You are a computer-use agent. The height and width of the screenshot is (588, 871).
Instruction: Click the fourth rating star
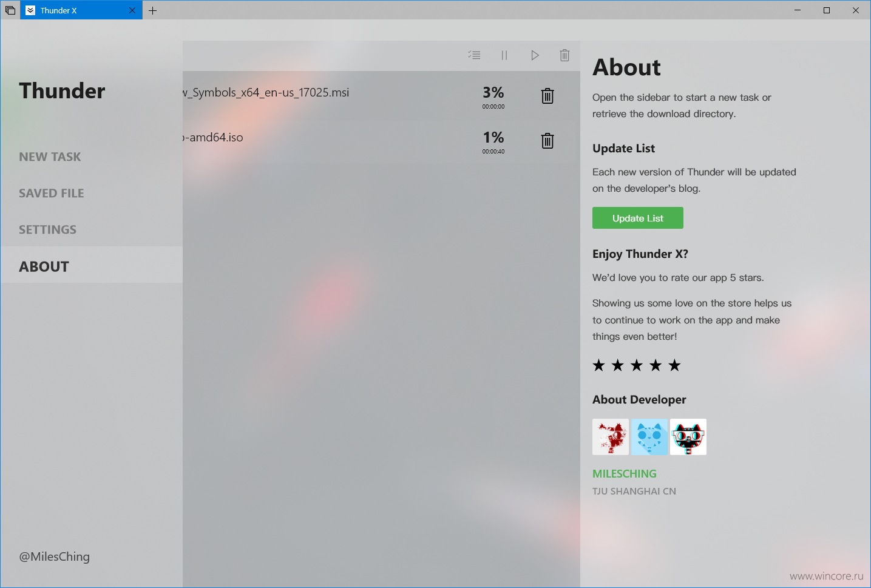point(656,365)
